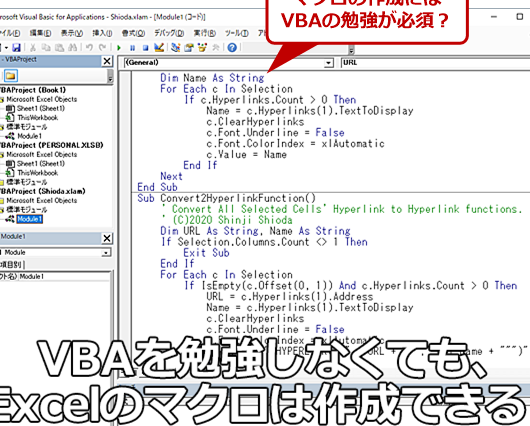This screenshot has width=530, height=426.
Task: Click the Cut scissors icon
Action: (x=33, y=47)
